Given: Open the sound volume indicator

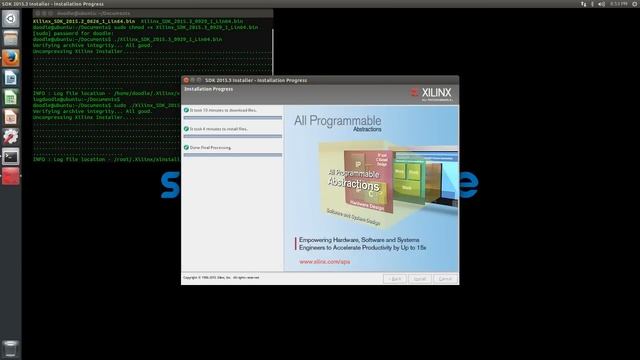Looking at the screenshot, I should pos(601,4).
